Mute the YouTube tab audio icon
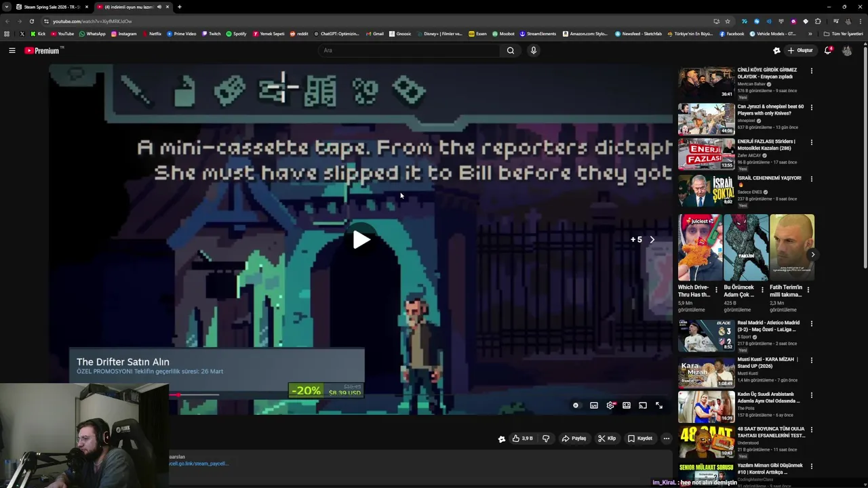 [x=159, y=7]
